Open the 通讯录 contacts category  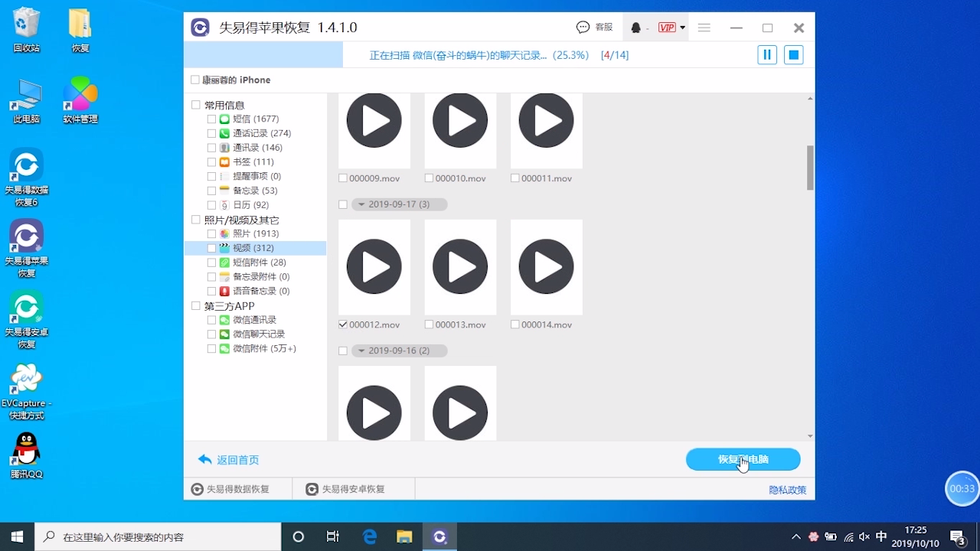coord(257,148)
